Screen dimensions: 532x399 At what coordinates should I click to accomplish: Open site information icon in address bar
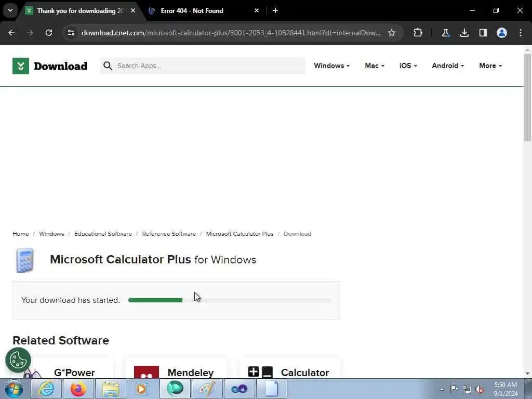point(71,33)
